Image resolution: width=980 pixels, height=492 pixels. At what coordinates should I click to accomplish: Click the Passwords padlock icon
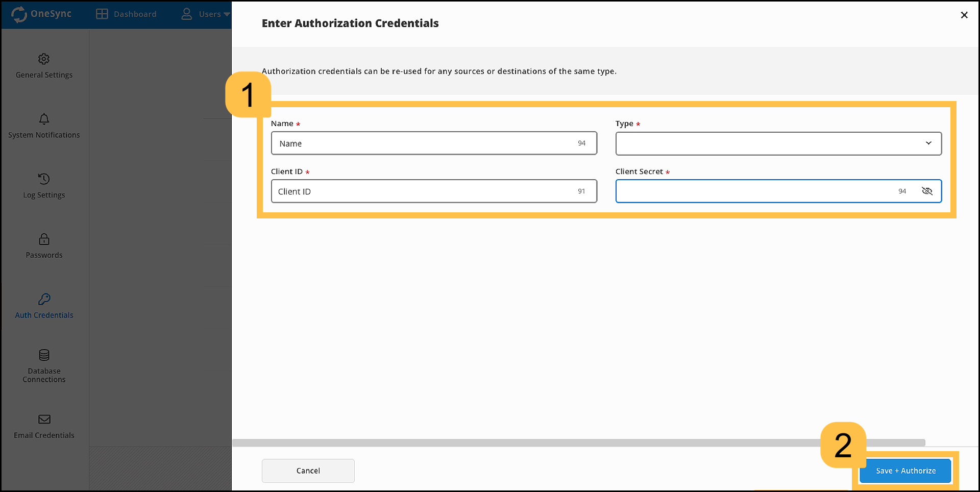coord(43,240)
